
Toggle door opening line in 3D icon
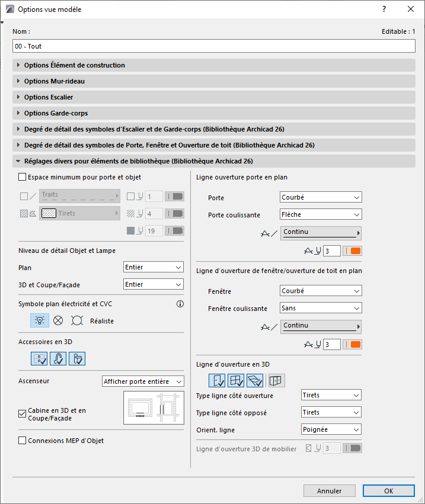tap(217, 381)
